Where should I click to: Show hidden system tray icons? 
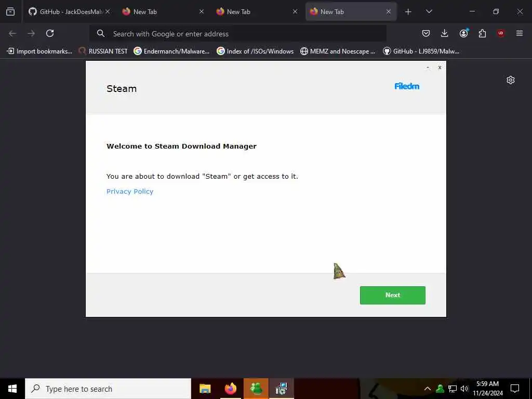point(428,389)
